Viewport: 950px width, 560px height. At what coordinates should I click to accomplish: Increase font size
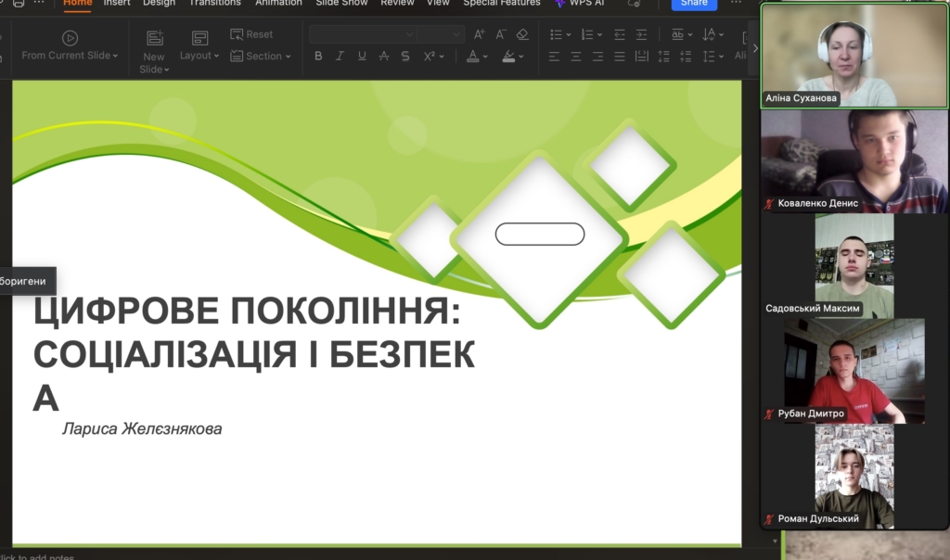coord(480,34)
